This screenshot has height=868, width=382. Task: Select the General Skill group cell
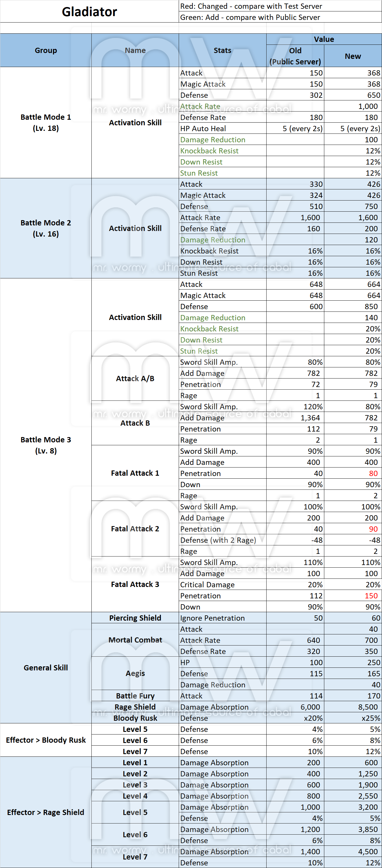(46, 667)
